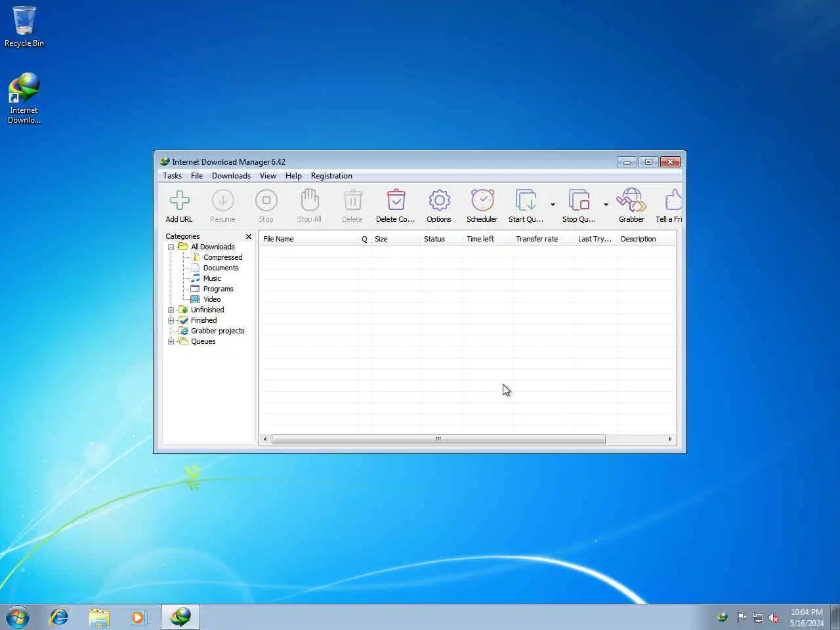Select the Unfinished category
The image size is (840, 630).
coord(207,310)
